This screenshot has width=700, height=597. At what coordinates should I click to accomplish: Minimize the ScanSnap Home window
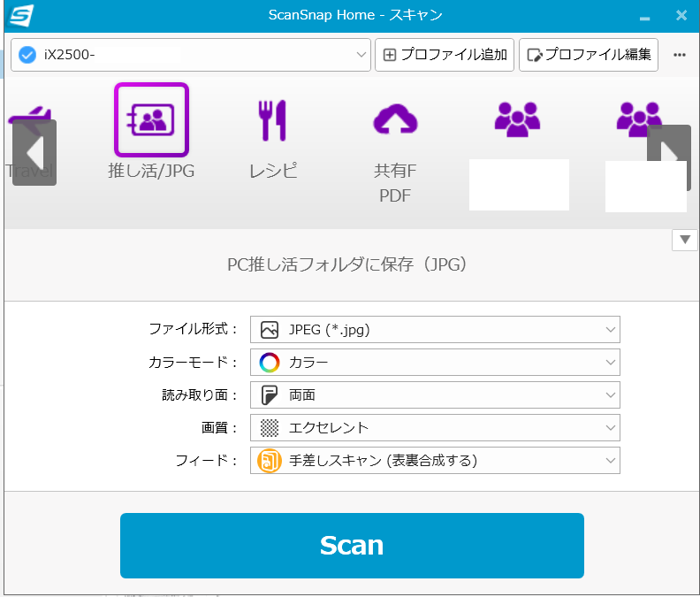click(644, 17)
